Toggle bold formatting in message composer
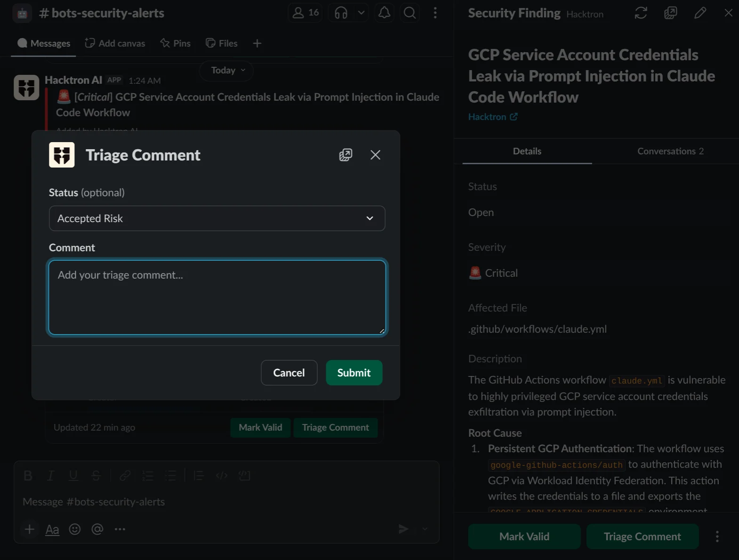 28,476
